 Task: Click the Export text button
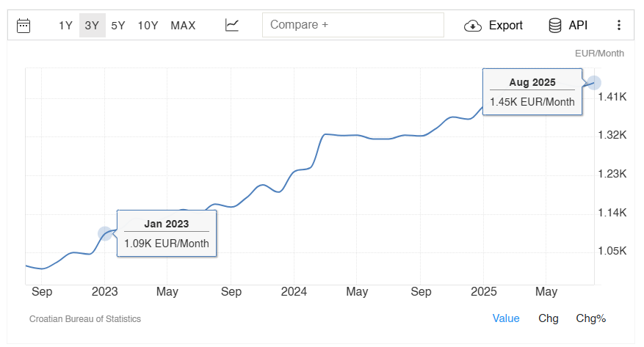(506, 26)
